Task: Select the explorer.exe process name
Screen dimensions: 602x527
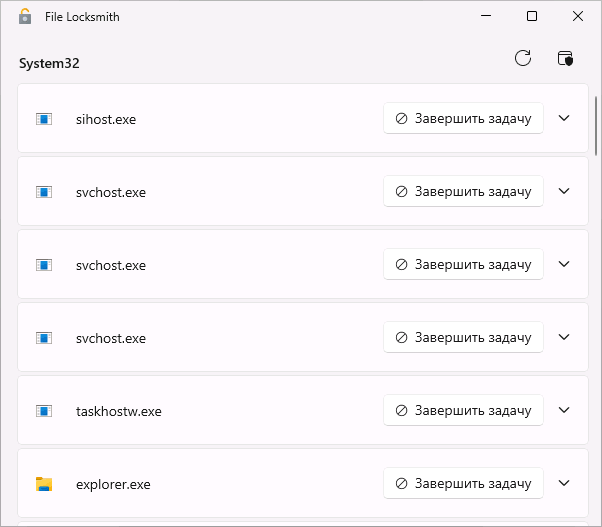Action: 113,485
